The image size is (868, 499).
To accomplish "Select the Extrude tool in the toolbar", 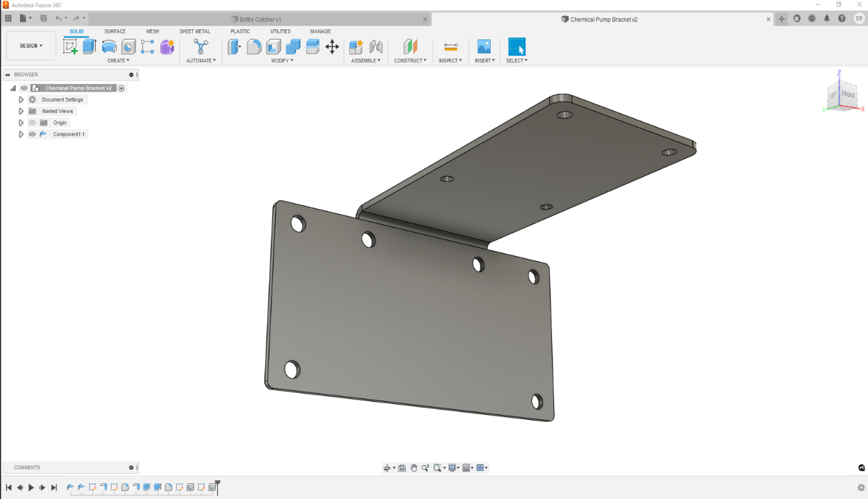I will click(90, 46).
